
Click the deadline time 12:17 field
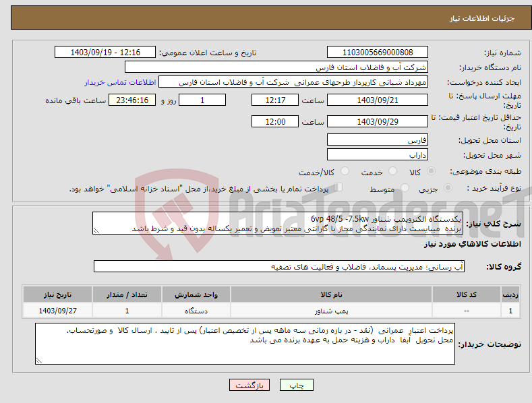(275, 100)
